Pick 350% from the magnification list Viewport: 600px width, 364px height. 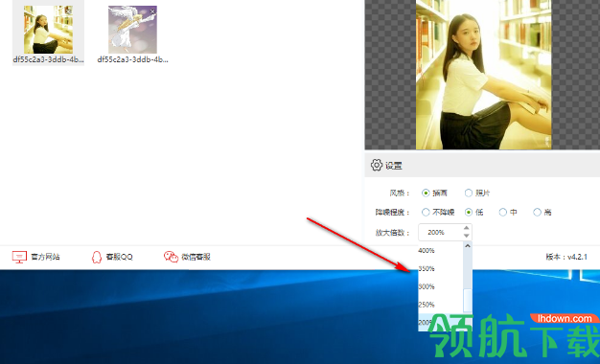click(x=440, y=269)
